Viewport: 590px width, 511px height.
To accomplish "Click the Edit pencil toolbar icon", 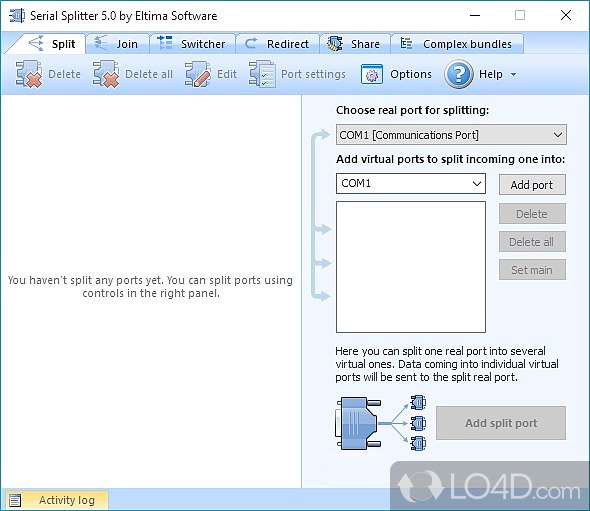I will (198, 75).
